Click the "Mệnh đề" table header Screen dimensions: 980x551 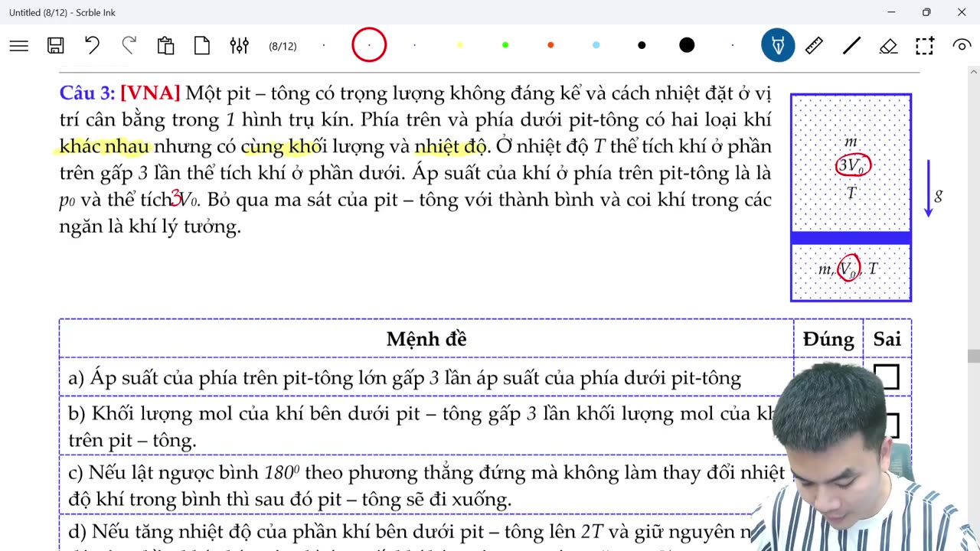click(x=426, y=339)
